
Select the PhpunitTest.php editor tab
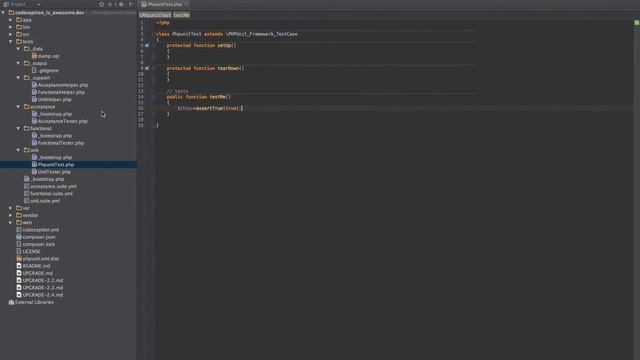(x=164, y=4)
